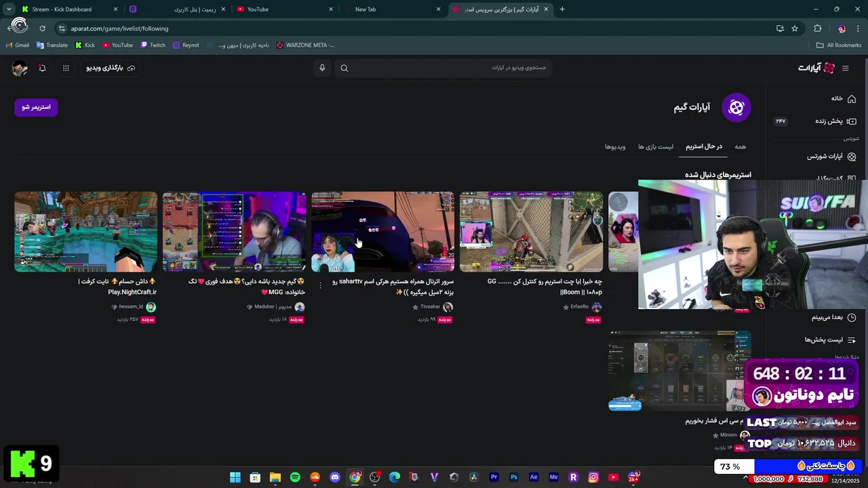Open the Chrome profile avatar
868x488 pixels.
842,28
